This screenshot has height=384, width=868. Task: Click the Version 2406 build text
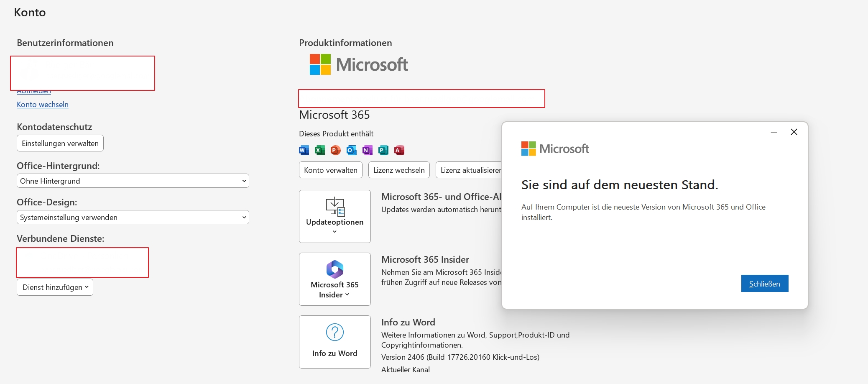pos(460,357)
